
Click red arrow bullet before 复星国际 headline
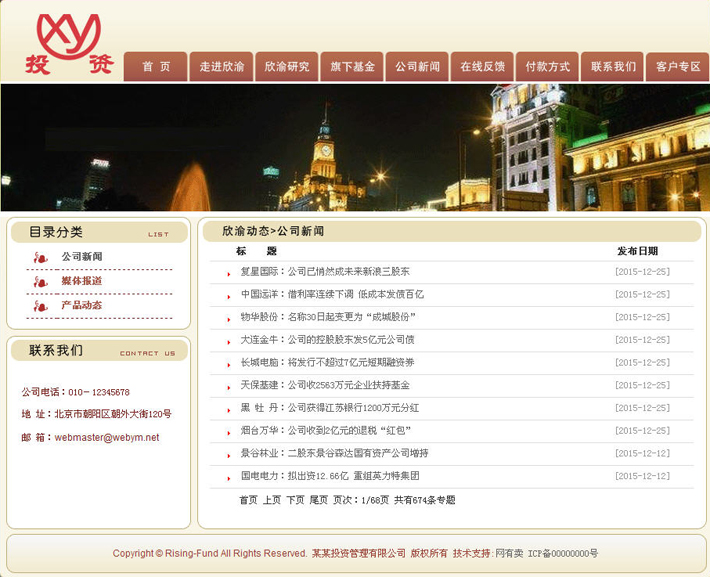229,273
